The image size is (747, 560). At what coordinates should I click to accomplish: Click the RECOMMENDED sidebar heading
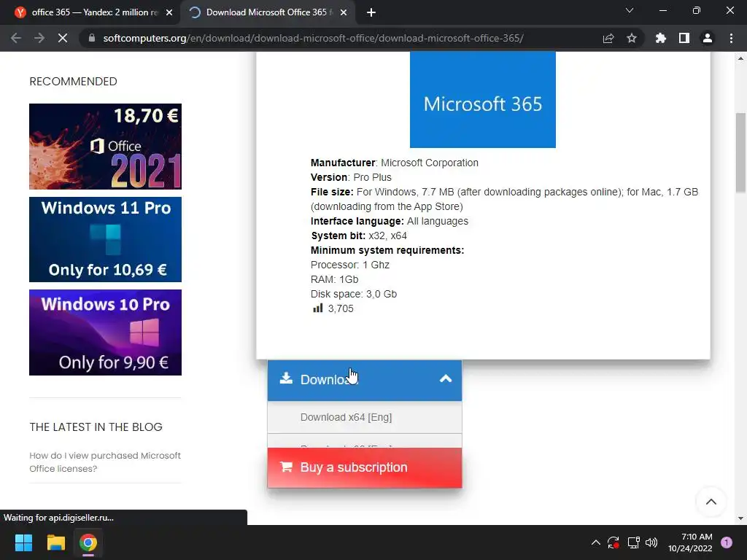(73, 82)
